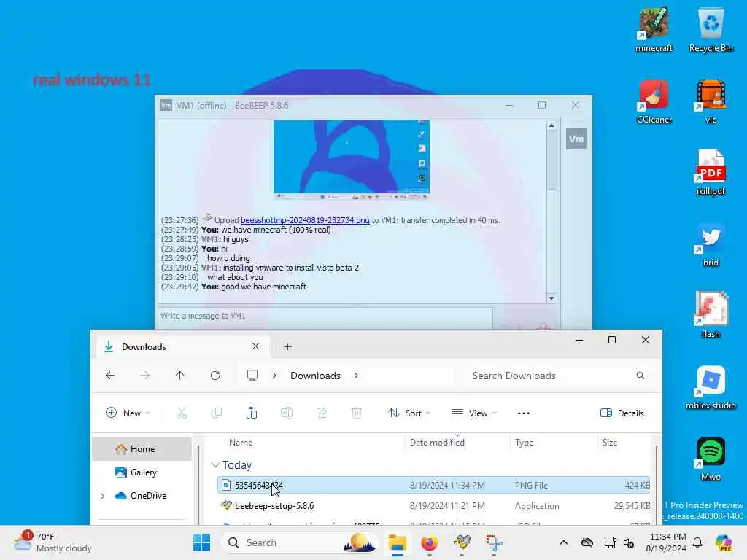Sort by the Name column header
Image resolution: width=747 pixels, height=560 pixels.
pos(241,443)
